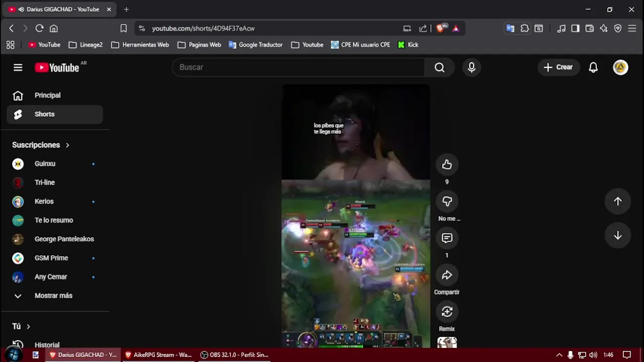The image size is (644, 362).
Task: Open the Kerios subscription channel
Action: pos(55,202)
